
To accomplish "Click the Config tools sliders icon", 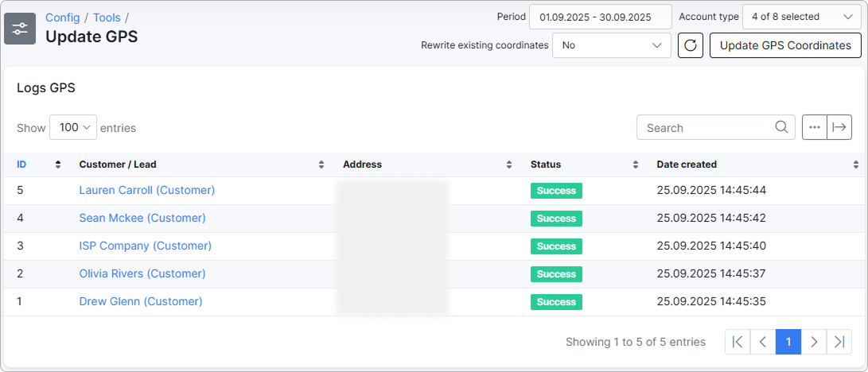I will pos(20,29).
